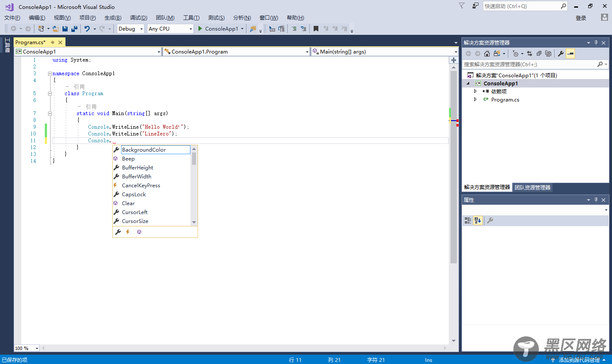Viewport: 612px width, 364px height.
Task: Click the feedback icon in the title bar
Action: pos(476,6)
